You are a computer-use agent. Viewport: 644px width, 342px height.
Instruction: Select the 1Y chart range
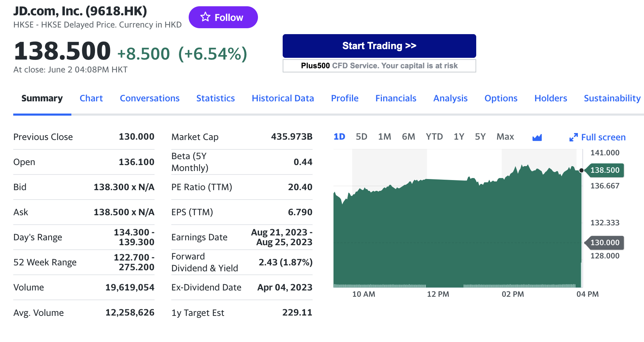459,137
